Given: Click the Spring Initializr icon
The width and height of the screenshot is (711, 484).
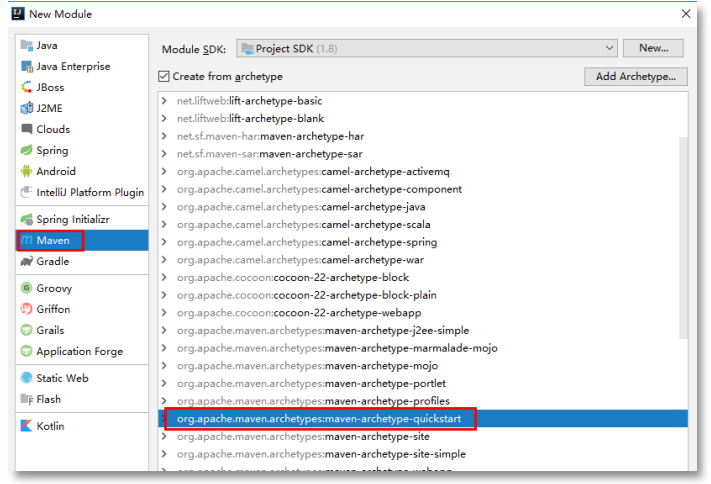Looking at the screenshot, I should click(27, 219).
